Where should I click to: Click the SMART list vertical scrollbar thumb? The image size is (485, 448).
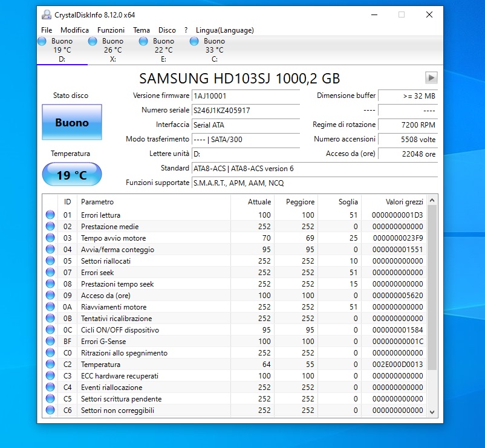tap(432, 288)
